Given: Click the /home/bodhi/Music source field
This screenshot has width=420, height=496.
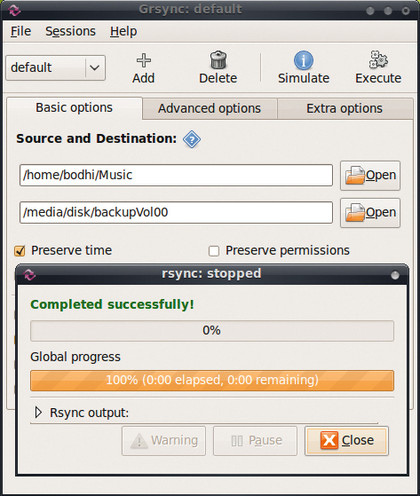Looking at the screenshot, I should tap(176, 175).
